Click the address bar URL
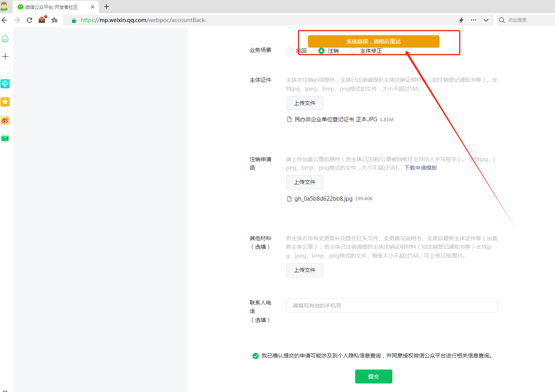The image size is (555, 392). pos(143,20)
